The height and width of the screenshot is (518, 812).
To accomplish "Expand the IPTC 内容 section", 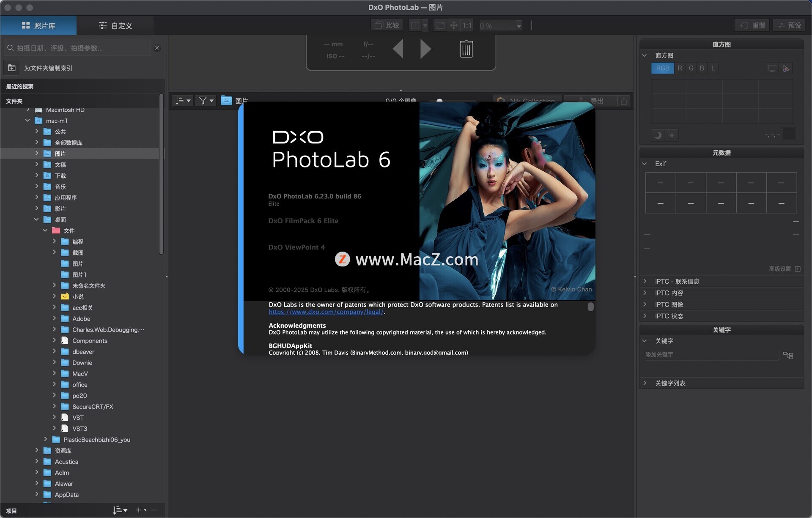I will tap(644, 293).
